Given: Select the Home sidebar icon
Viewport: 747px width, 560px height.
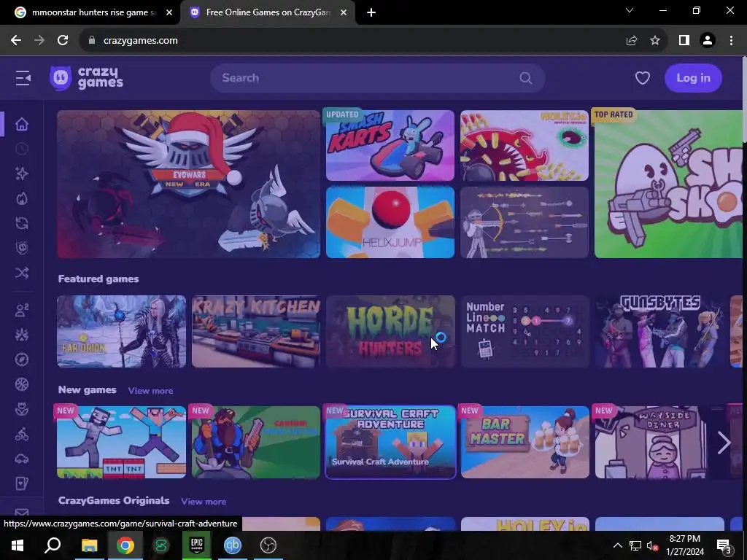Looking at the screenshot, I should [x=22, y=124].
